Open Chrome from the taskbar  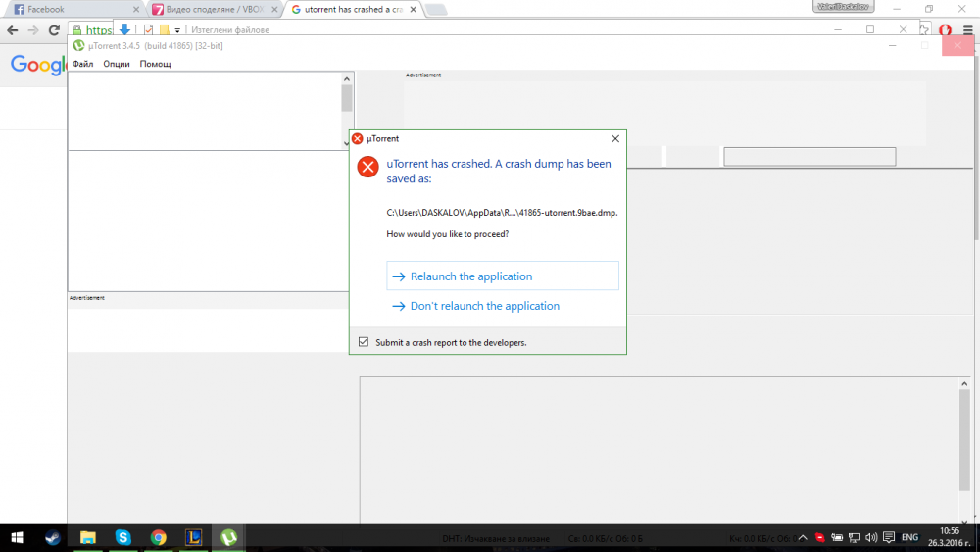(x=158, y=537)
